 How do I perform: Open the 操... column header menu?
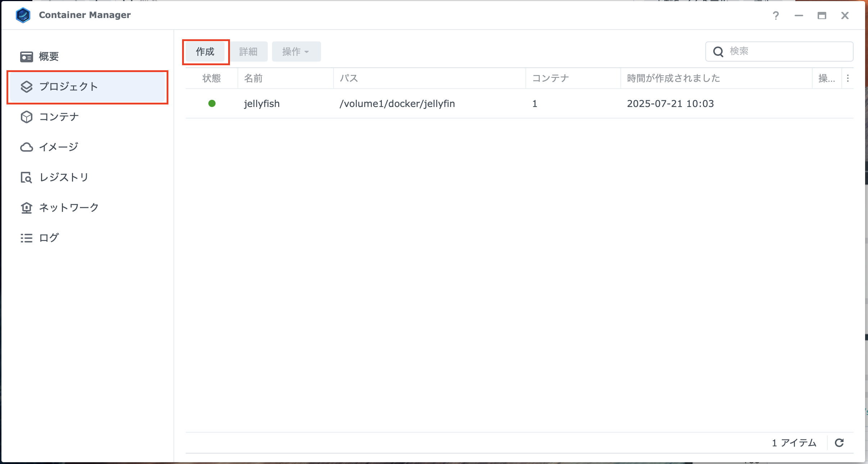827,78
